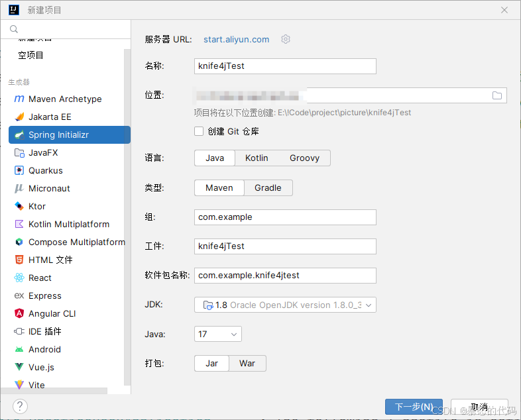521x420 pixels.
Task: Click the Compose Multiplatform icon
Action: tap(19, 242)
